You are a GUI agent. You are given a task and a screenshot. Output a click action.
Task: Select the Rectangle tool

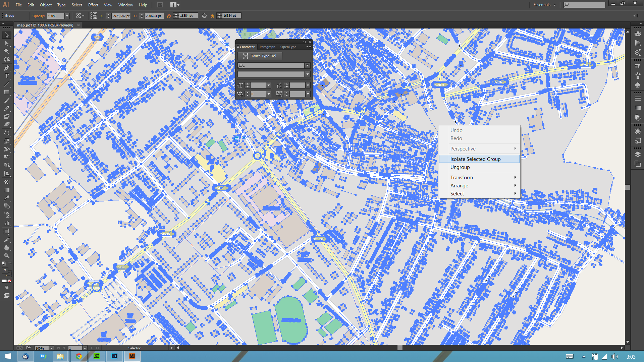pyautogui.click(x=7, y=92)
